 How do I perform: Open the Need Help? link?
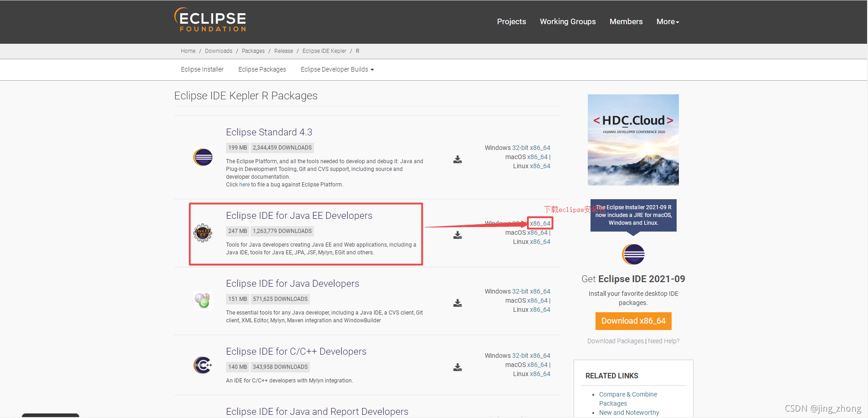[x=664, y=341]
